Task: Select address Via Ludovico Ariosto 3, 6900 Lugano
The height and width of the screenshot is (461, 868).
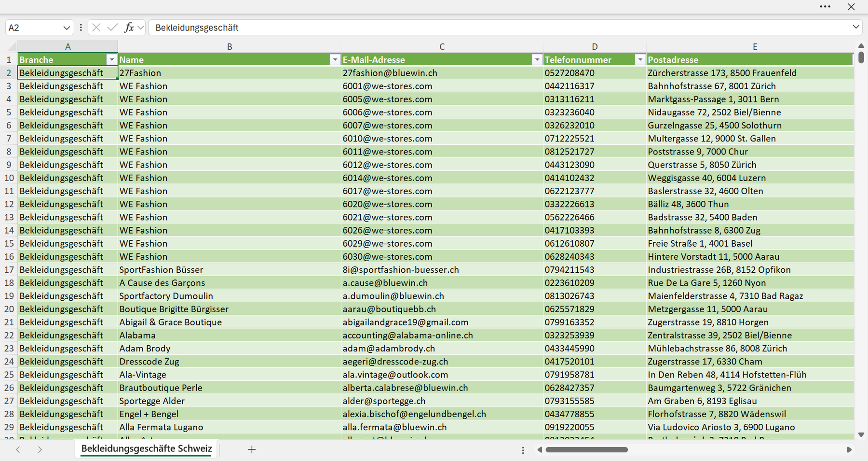Action: point(750,427)
